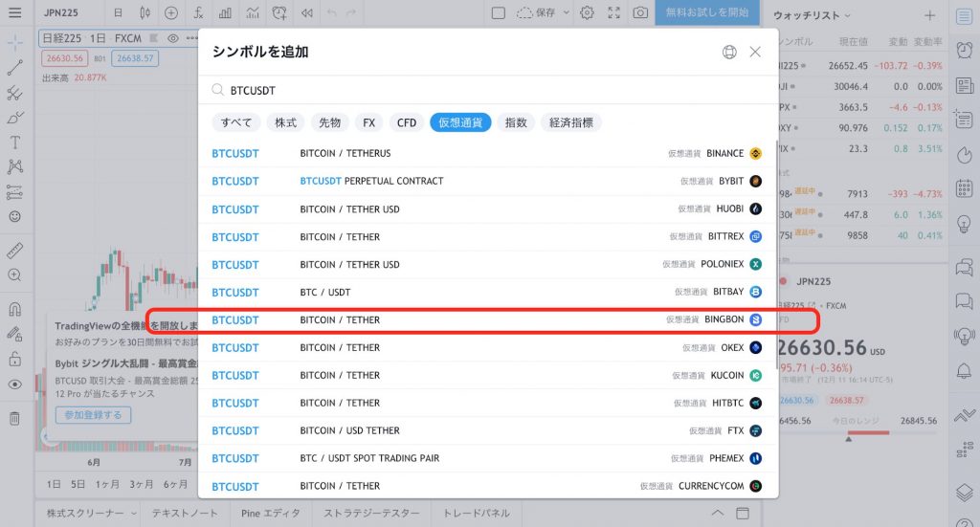Image resolution: width=980 pixels, height=527 pixels.
Task: Choose BTCUSDT on HUOBI
Action: click(487, 209)
